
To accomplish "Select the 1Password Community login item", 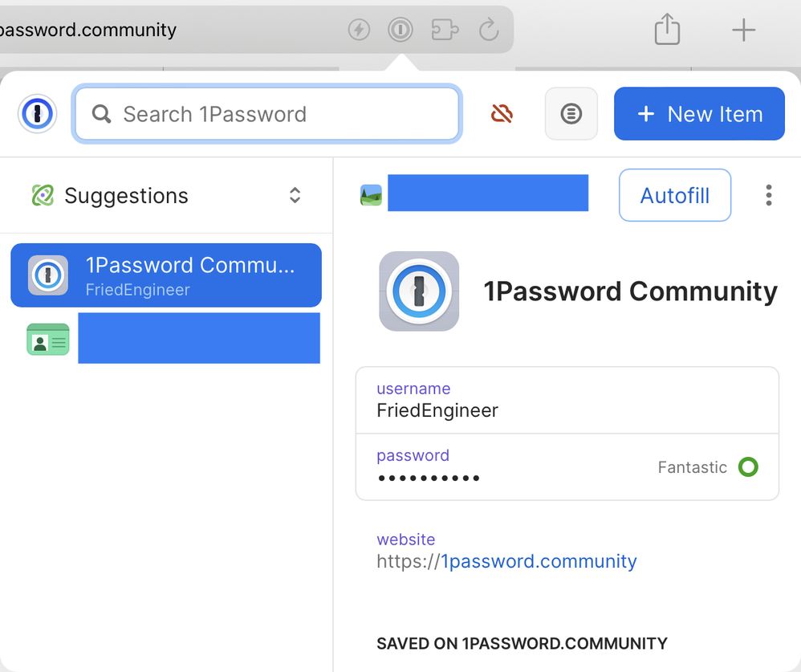I will tap(166, 275).
